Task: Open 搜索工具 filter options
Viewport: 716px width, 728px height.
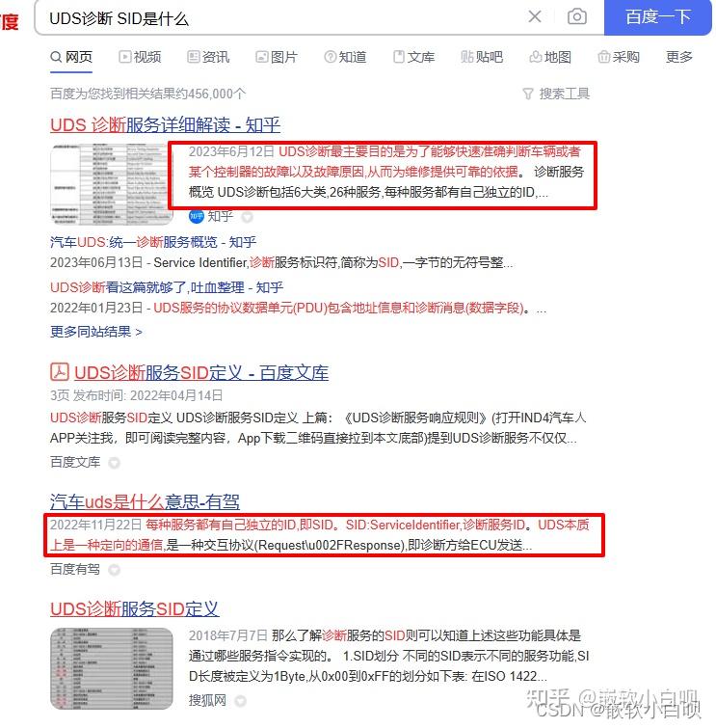Action: 556,94
